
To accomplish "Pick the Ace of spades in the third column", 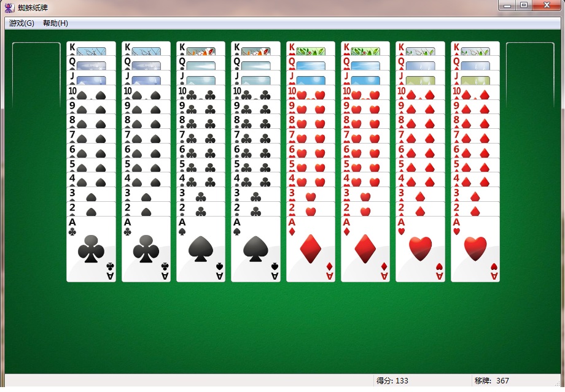I will pyautogui.click(x=201, y=249).
